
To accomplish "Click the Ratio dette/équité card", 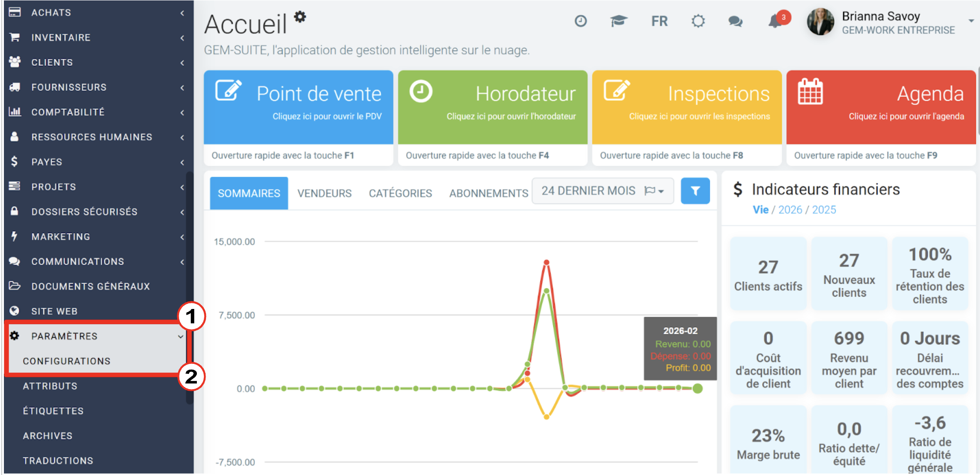I will (x=849, y=440).
